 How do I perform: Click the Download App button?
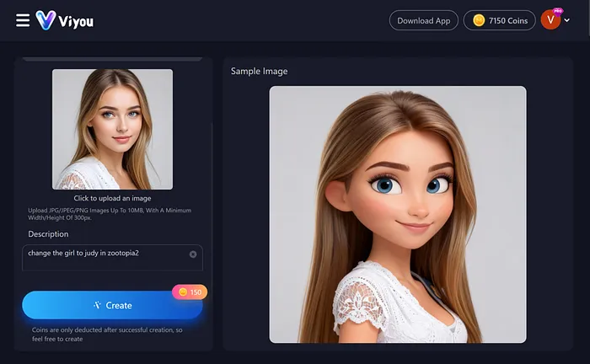click(424, 20)
